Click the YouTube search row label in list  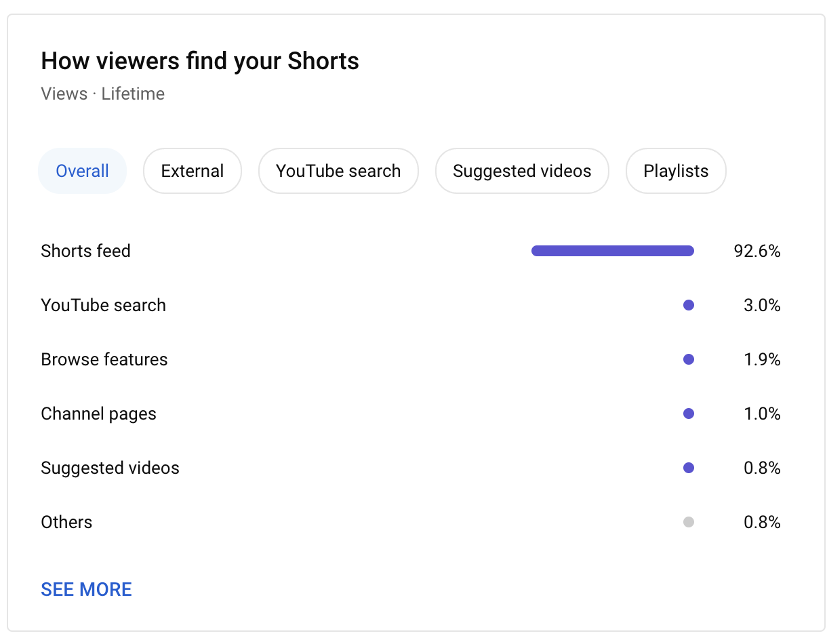[x=103, y=305]
